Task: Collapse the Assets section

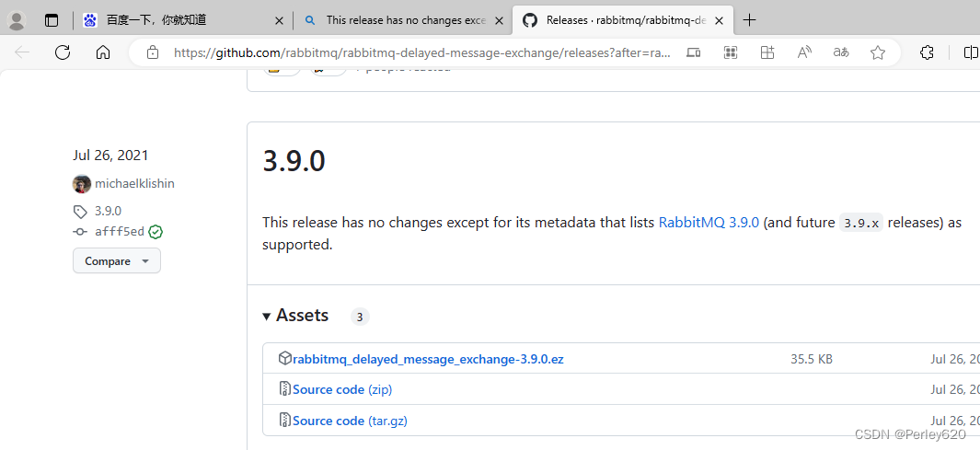Action: pos(295,316)
